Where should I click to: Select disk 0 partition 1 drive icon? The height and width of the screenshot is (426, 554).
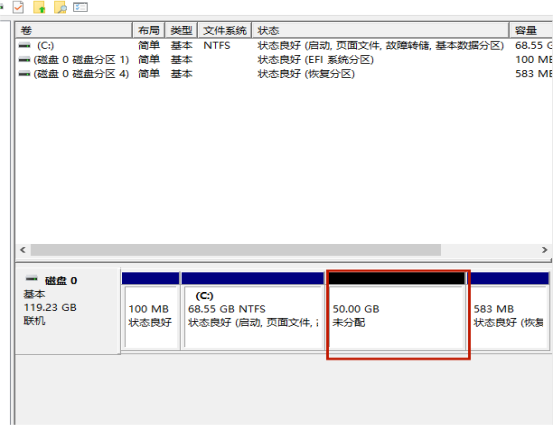pos(24,60)
